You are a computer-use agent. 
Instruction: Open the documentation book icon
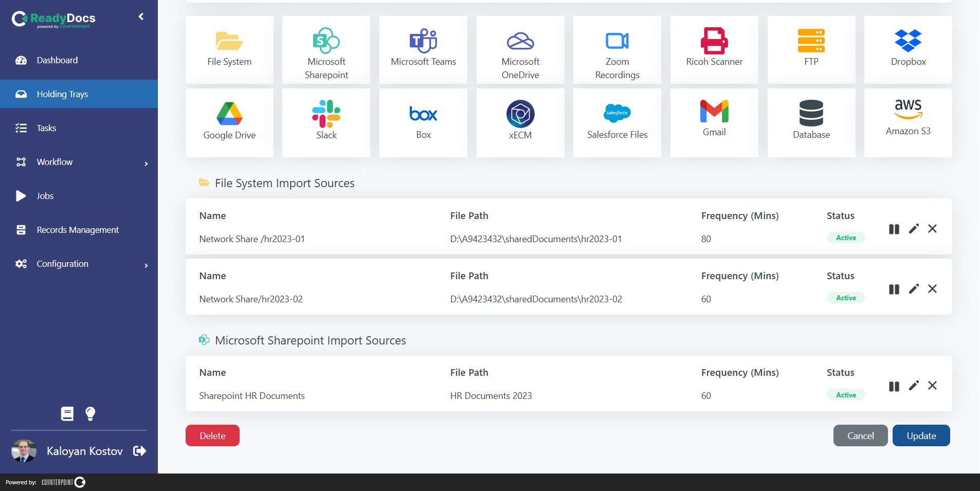[x=67, y=414]
